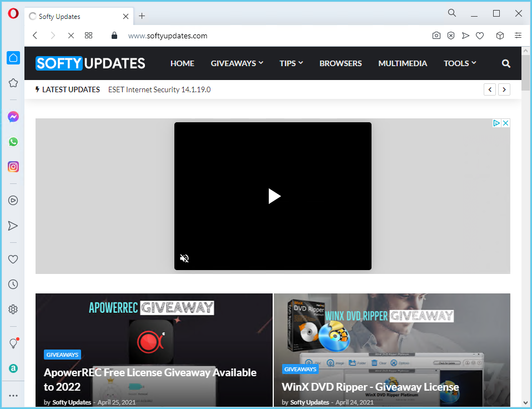This screenshot has width=532, height=409.
Task: Select the Softy Updates tab
Action: click(x=79, y=16)
